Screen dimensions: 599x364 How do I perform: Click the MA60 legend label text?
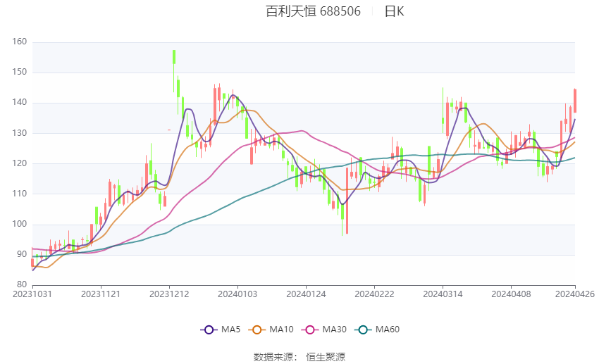coord(388,330)
